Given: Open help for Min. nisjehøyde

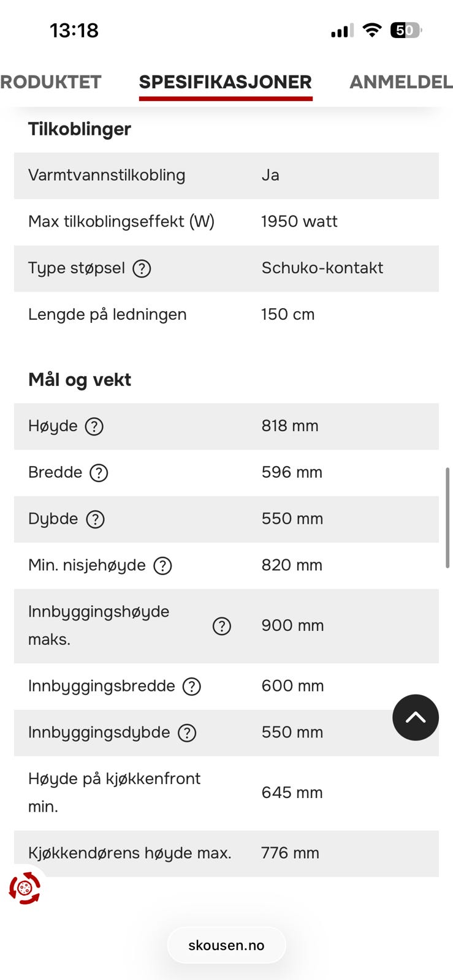Looking at the screenshot, I should click(x=162, y=565).
